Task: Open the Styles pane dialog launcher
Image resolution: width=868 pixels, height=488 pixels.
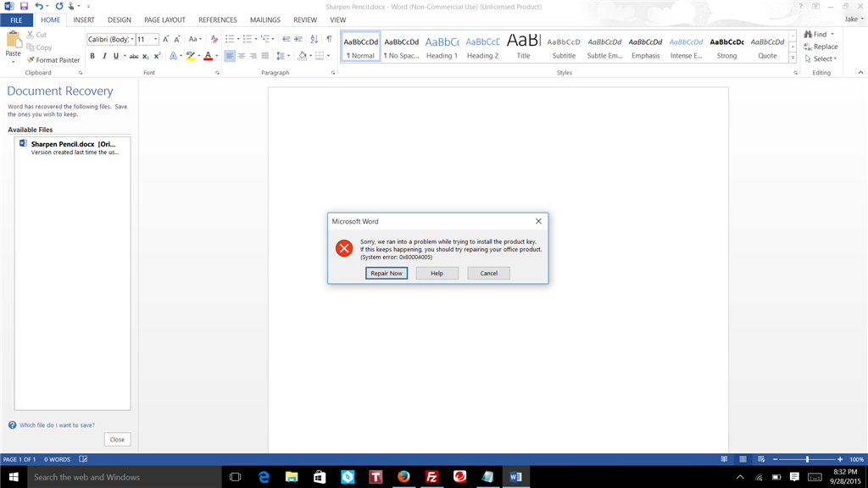Action: [795, 73]
